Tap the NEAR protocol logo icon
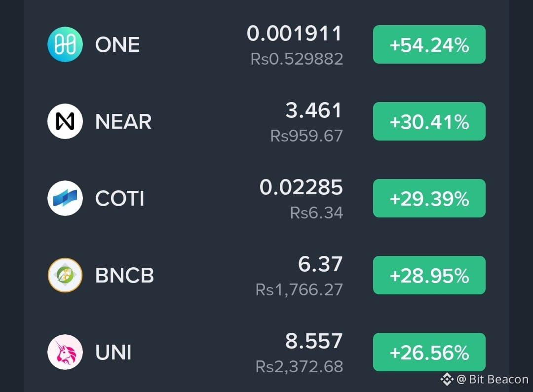This screenshot has width=533, height=392. point(65,121)
